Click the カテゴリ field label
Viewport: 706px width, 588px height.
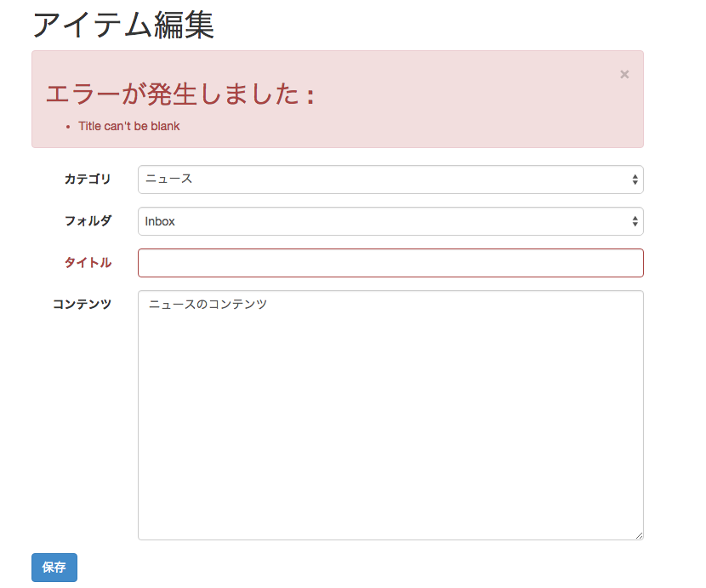tap(88, 180)
